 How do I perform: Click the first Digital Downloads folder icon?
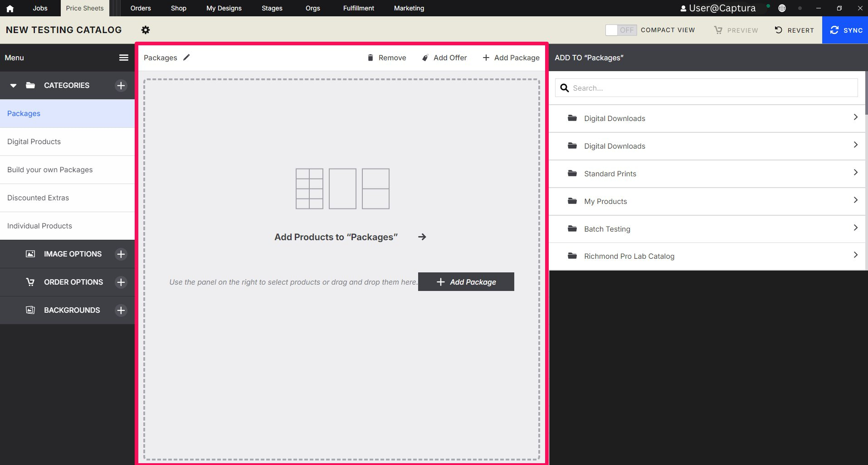click(x=572, y=118)
